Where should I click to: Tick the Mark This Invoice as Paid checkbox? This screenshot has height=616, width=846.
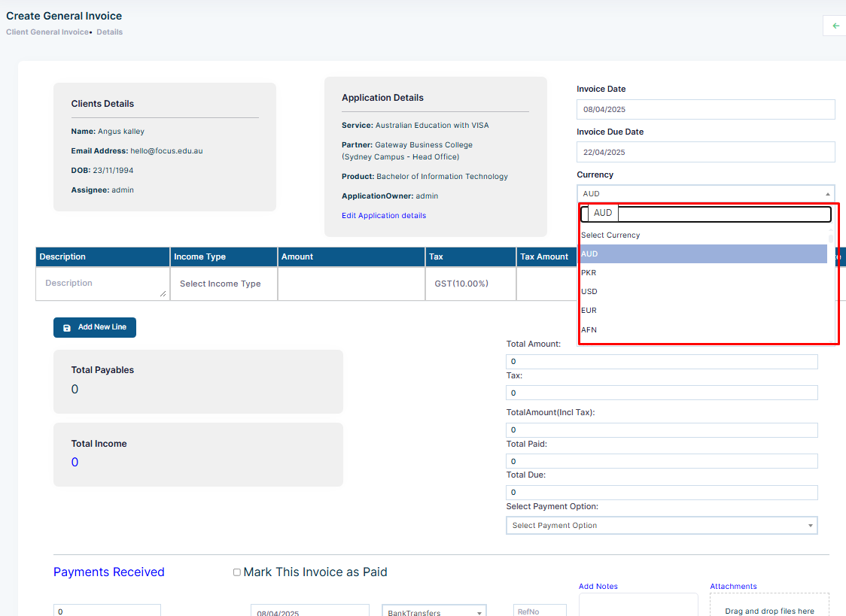pos(236,572)
